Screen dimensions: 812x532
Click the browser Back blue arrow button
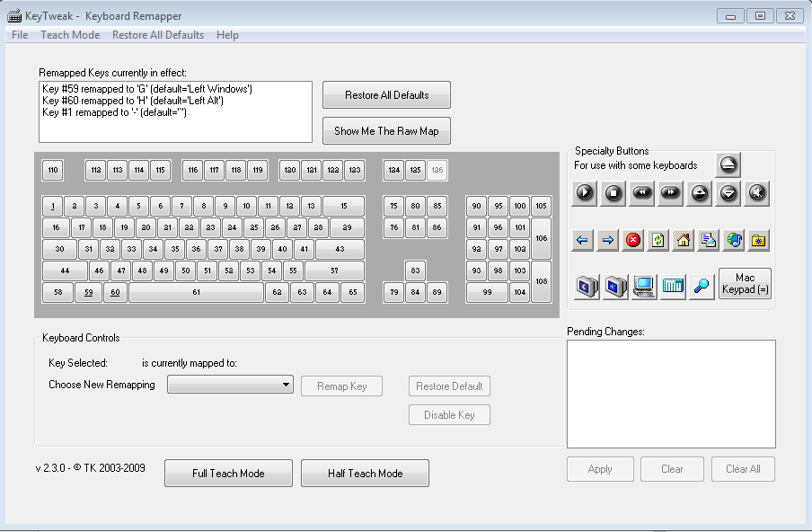click(582, 240)
